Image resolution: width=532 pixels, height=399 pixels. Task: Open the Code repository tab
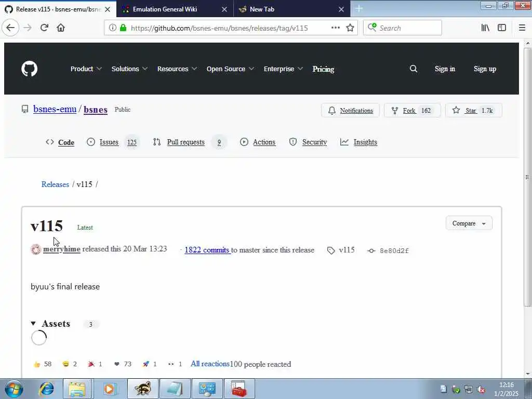pos(60,142)
